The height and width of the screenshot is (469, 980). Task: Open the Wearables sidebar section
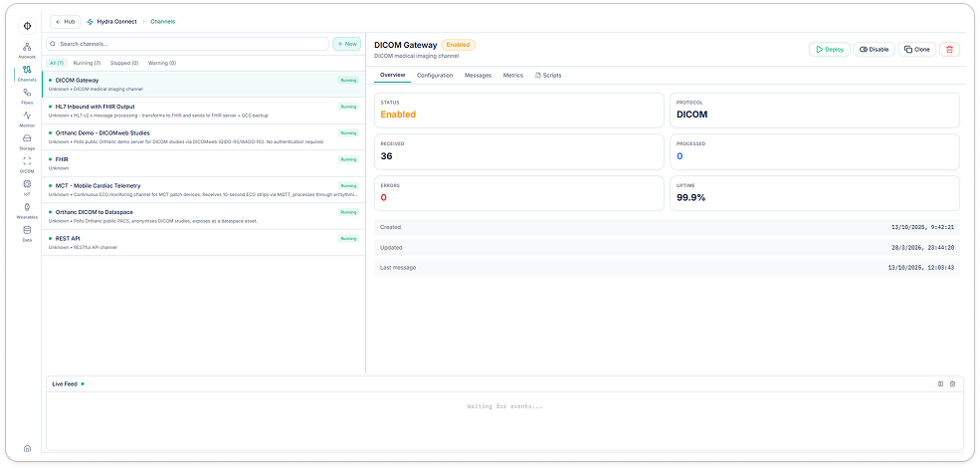27,211
